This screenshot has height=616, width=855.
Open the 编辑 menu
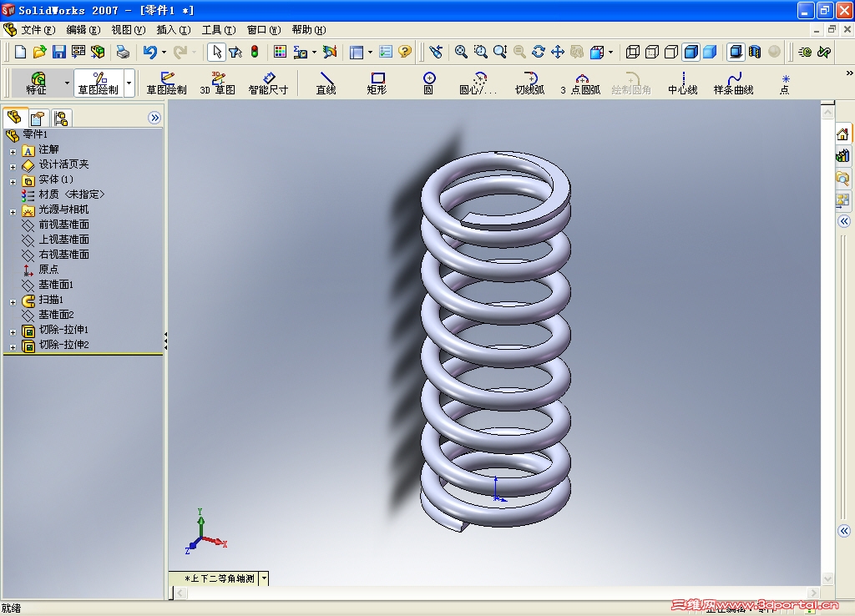(x=83, y=30)
